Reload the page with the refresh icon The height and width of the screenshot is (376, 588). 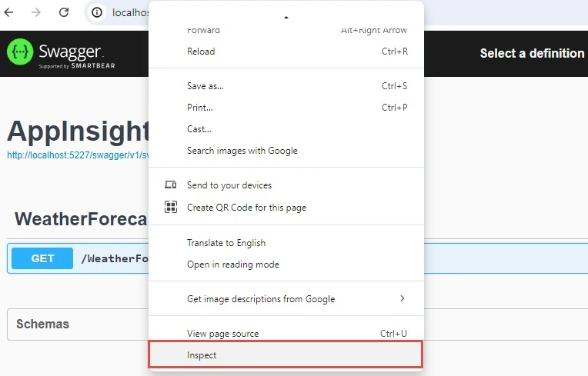[x=64, y=12]
